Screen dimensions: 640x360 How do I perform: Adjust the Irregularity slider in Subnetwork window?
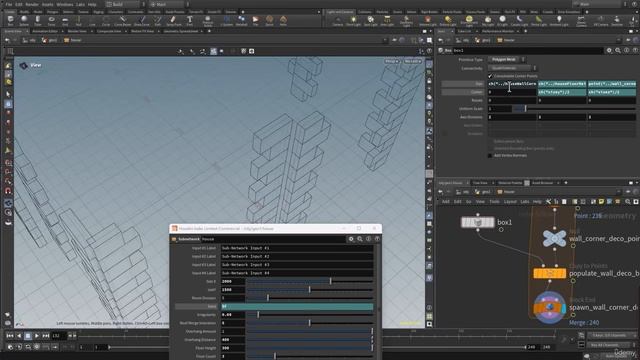tap(309, 315)
